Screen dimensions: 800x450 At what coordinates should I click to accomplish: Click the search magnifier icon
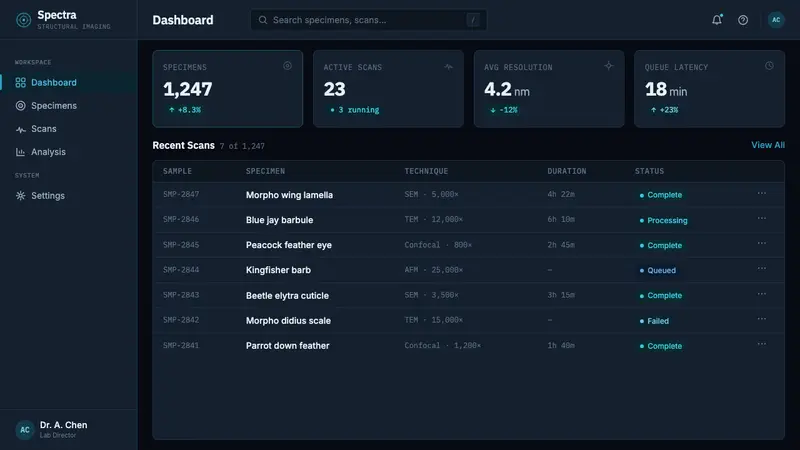coord(263,20)
